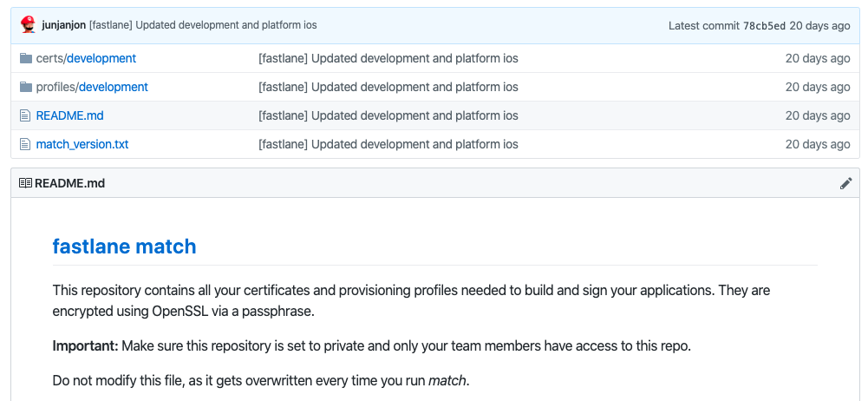Open the certs/development folder
The image size is (868, 401).
click(x=101, y=58)
